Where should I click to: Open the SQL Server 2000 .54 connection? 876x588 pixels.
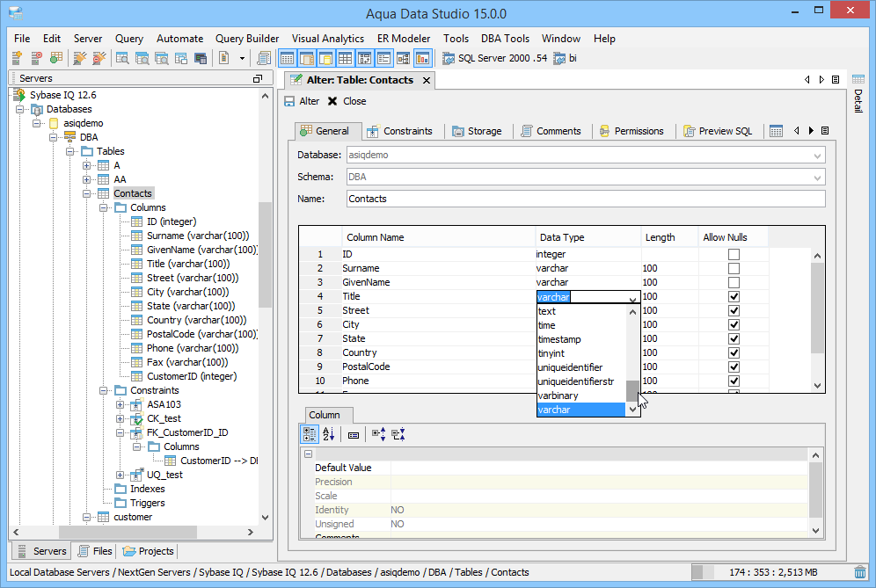(x=495, y=58)
